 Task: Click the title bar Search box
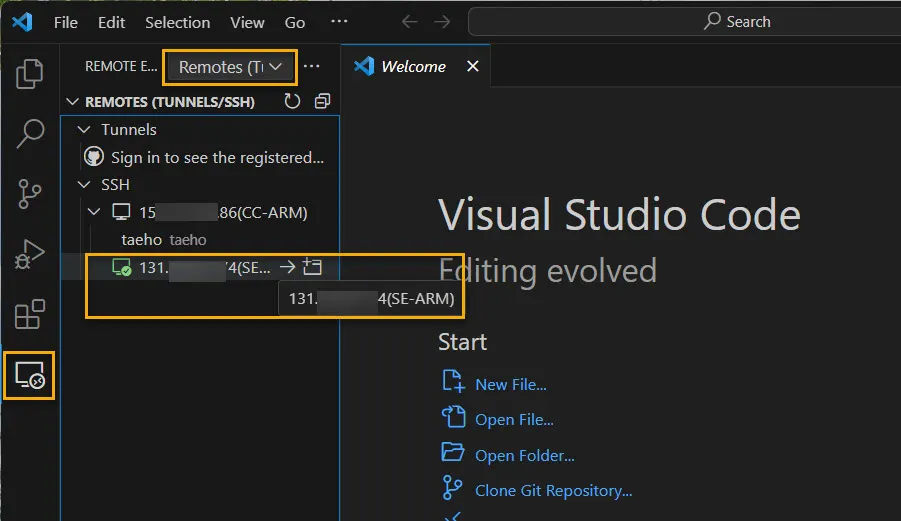click(684, 22)
